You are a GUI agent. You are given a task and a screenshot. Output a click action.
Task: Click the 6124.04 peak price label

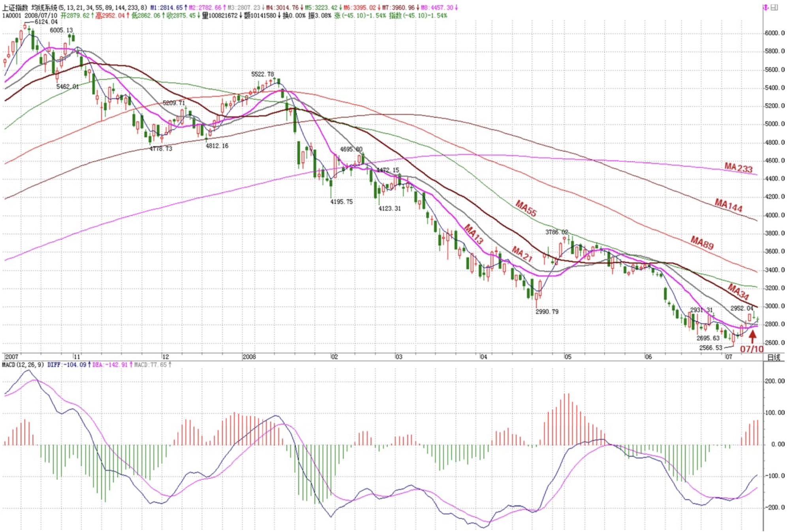pos(46,22)
